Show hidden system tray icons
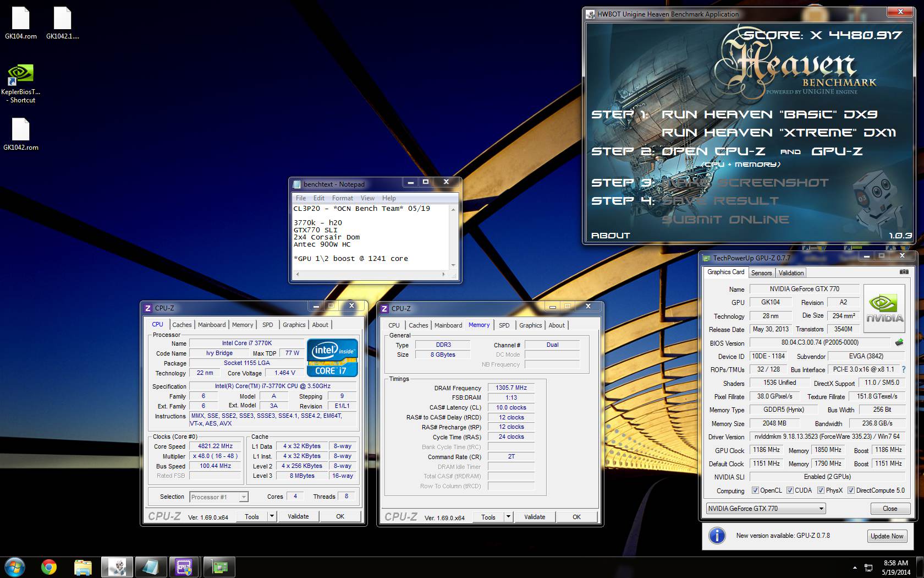 click(855, 568)
